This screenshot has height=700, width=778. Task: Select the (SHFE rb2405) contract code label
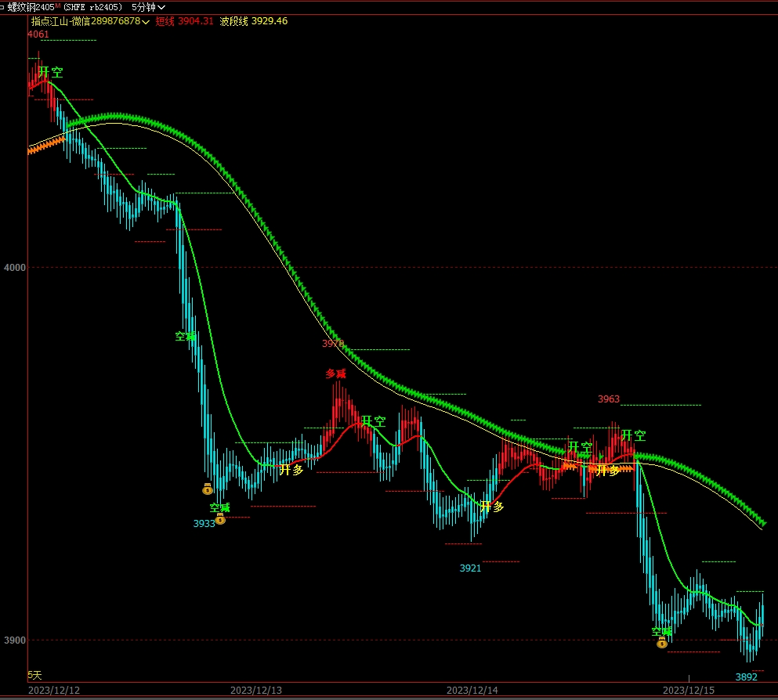[92, 7]
